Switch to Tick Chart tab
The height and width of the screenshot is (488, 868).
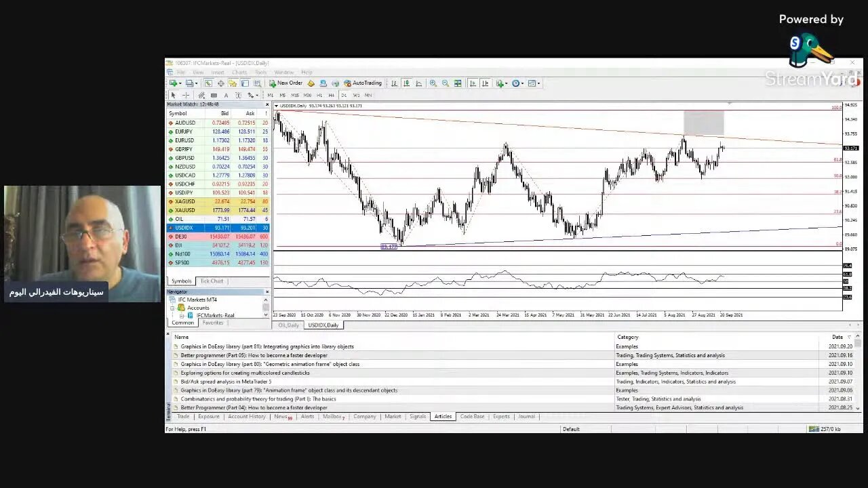[212, 281]
